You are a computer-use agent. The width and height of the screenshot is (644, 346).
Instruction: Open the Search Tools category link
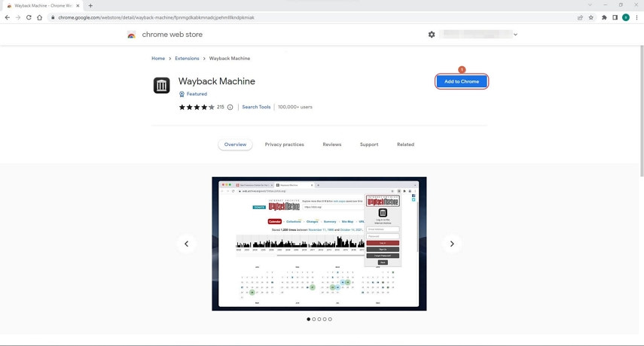point(256,107)
